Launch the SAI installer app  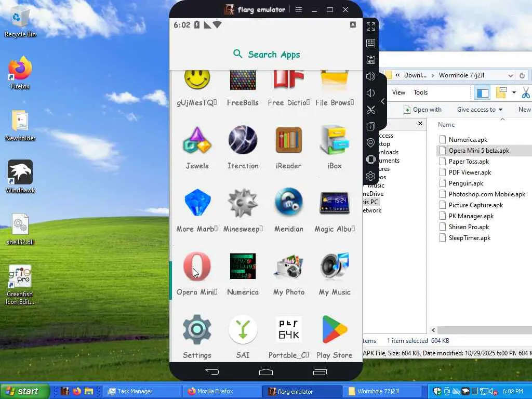tap(243, 337)
